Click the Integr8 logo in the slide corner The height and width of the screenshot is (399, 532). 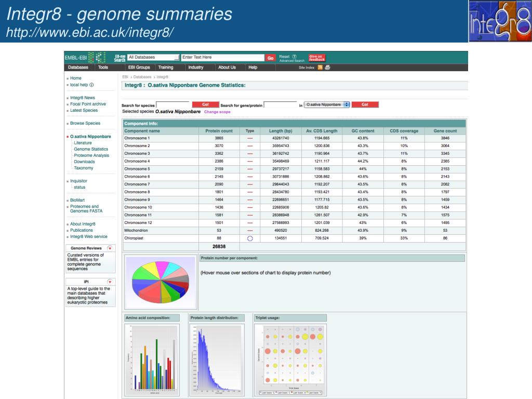coord(500,21)
